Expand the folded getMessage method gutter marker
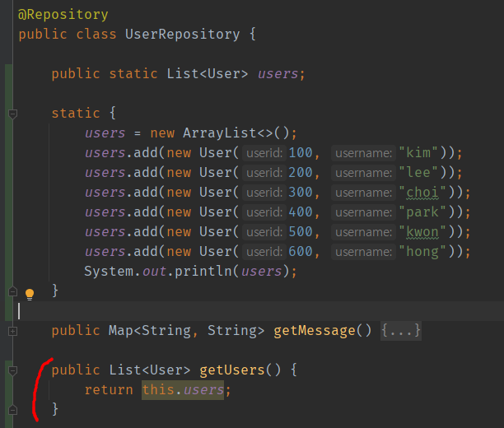Viewport: 504px width, 428px height. pos(12,331)
